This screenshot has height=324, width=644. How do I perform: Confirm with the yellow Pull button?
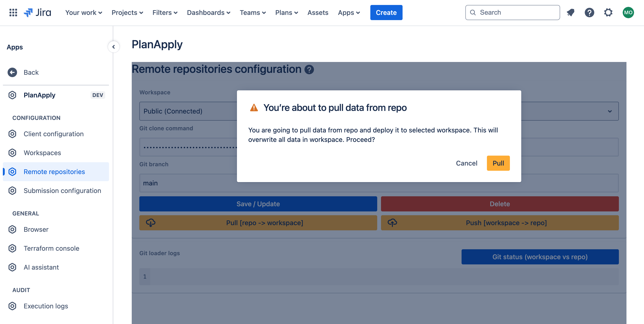point(498,163)
